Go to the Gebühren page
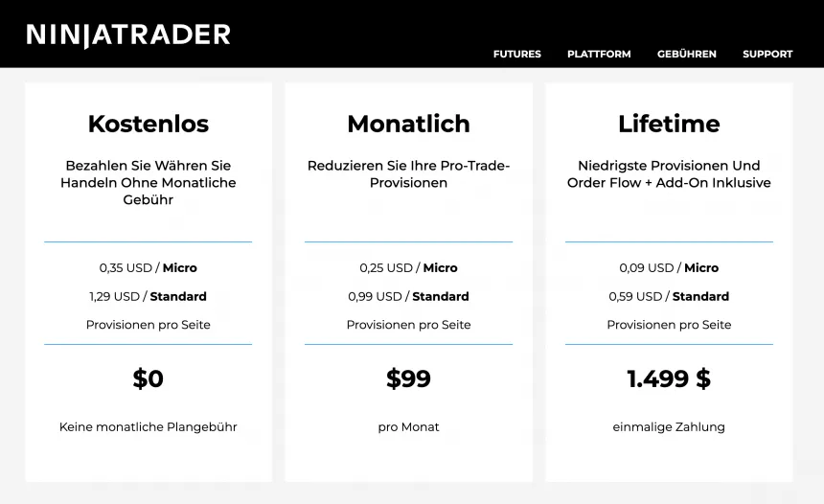The image size is (824, 504). tap(687, 54)
